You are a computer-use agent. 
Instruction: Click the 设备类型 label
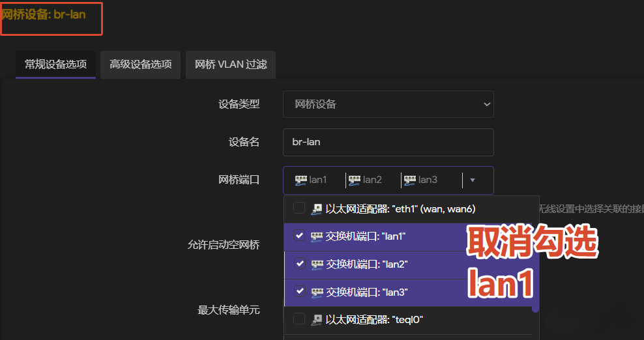coord(239,104)
